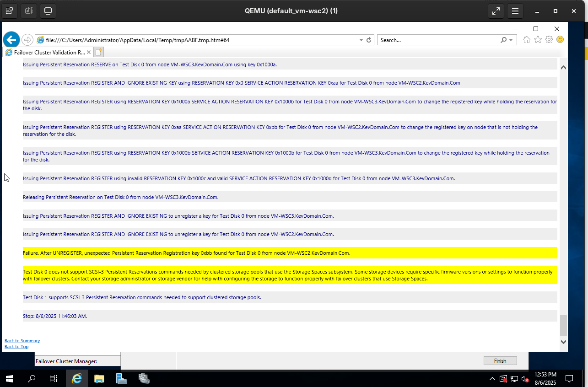Screen dimensions: 588x387
Task: Click the REGISTER AND IGNORE EXISTING KEY 0xaa line
Action: [290, 83]
